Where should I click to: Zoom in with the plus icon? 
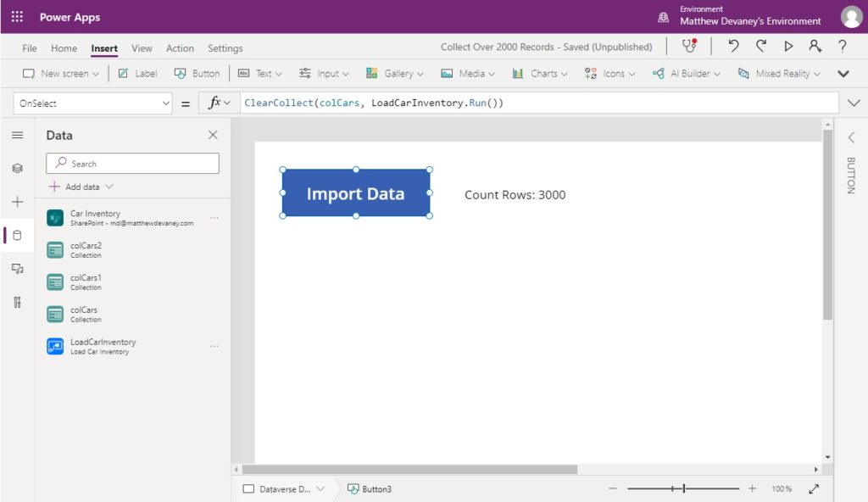click(752, 488)
